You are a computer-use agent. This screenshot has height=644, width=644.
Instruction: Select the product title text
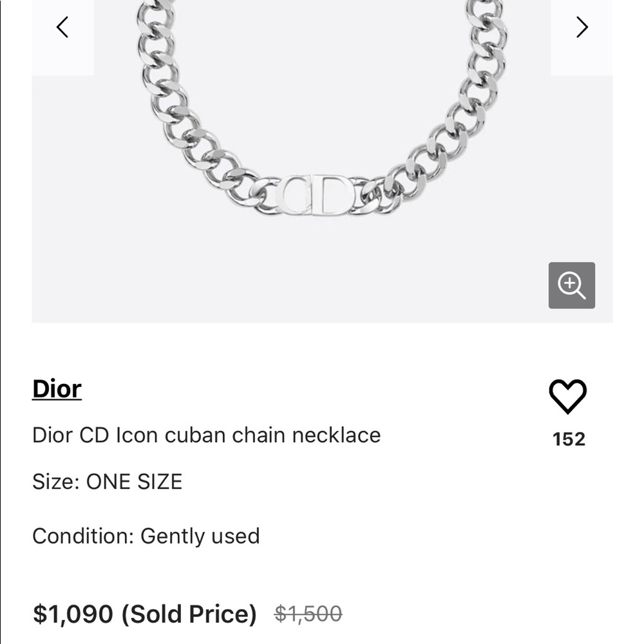pos(207,435)
